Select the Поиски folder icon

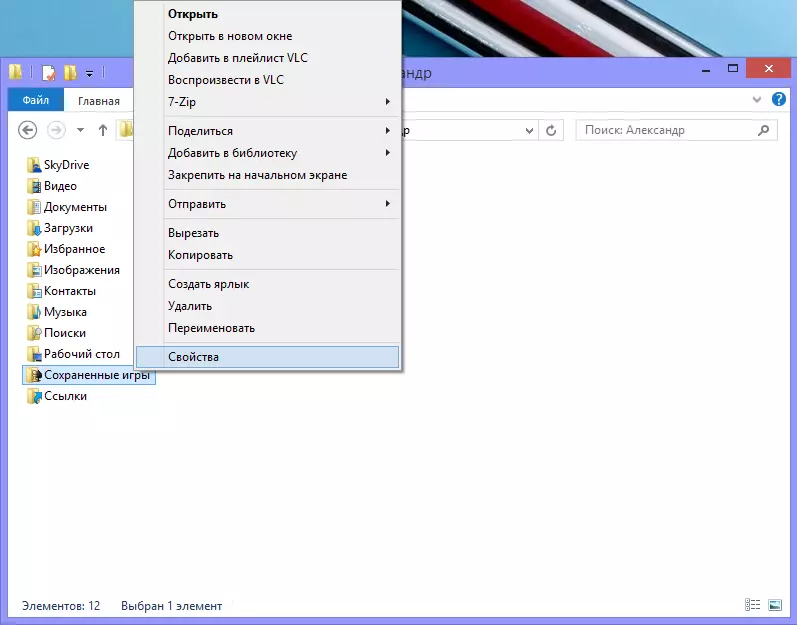point(34,333)
